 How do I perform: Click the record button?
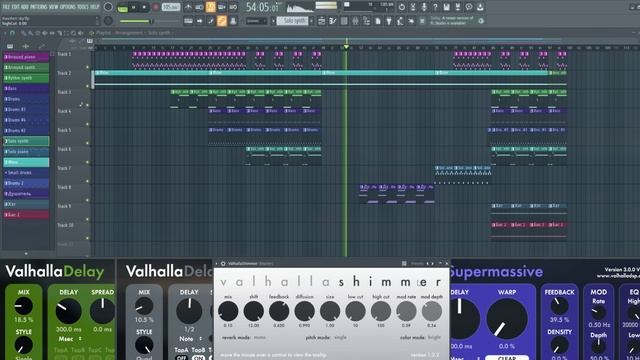click(156, 7)
